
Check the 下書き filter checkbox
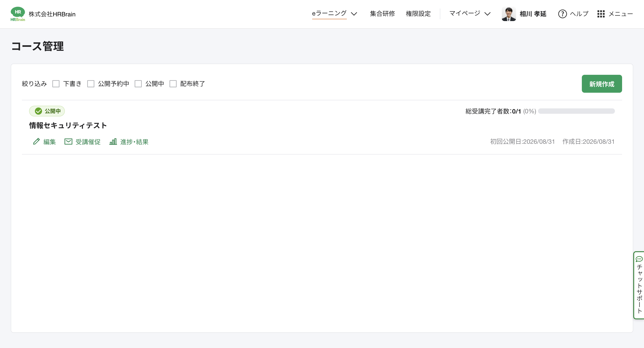coord(56,84)
